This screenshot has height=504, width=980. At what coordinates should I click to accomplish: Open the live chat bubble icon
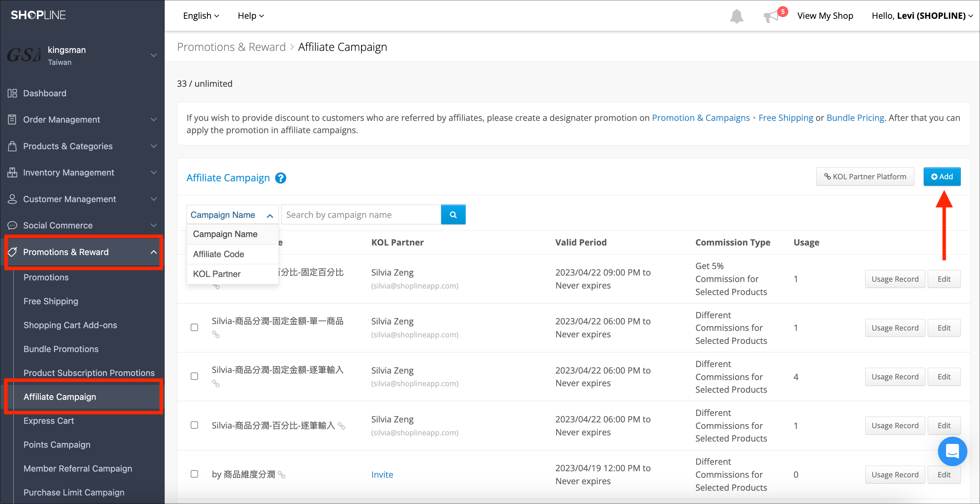click(952, 451)
